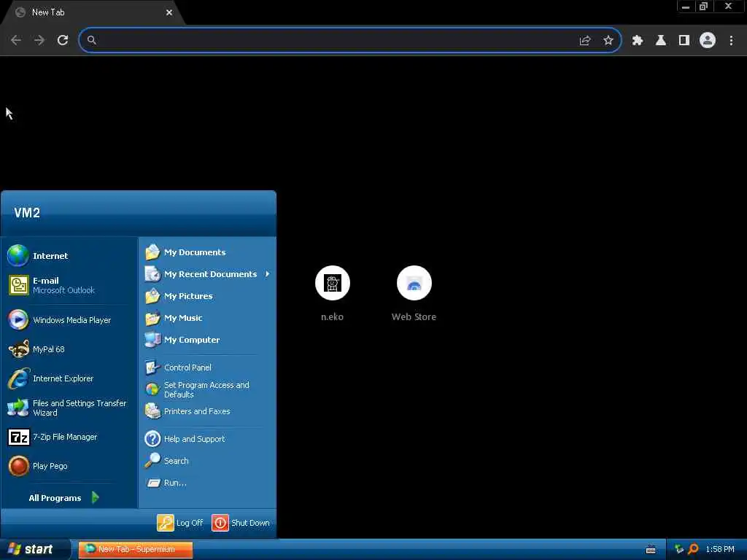747x560 pixels.
Task: Close the New Tab tab
Action: click(x=169, y=12)
